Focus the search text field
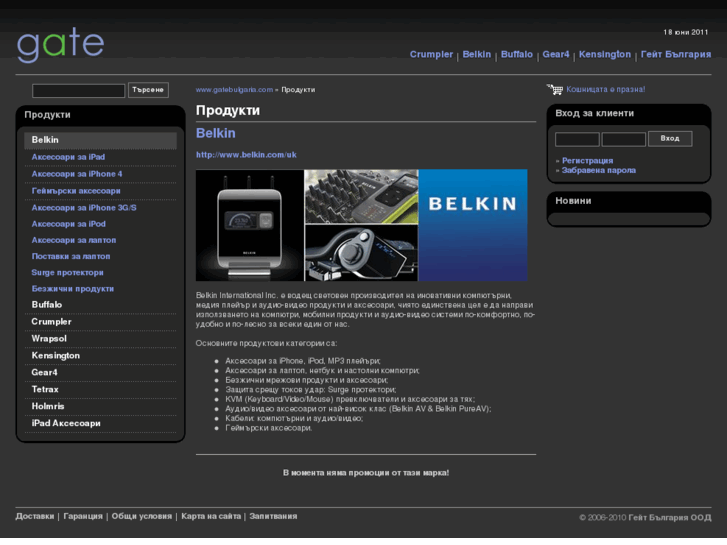The height and width of the screenshot is (545, 727). (78, 90)
